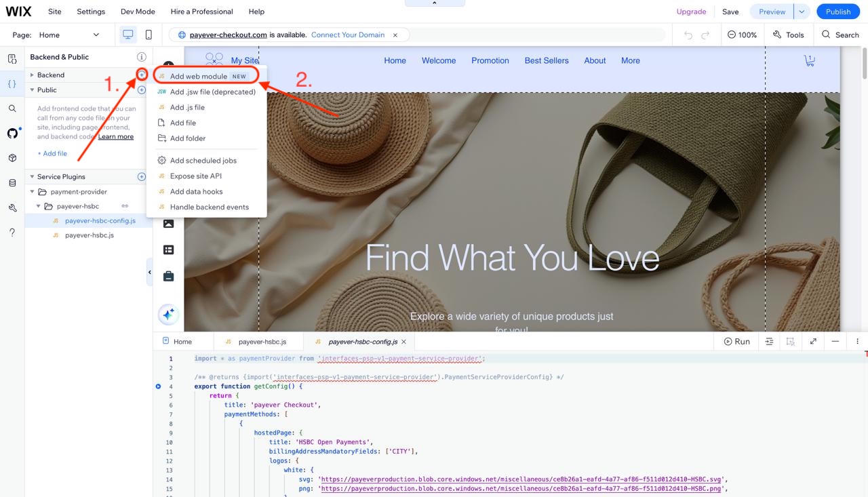Collapse the payever-hsbc folder
Screen dimensions: 868x497
point(39,206)
